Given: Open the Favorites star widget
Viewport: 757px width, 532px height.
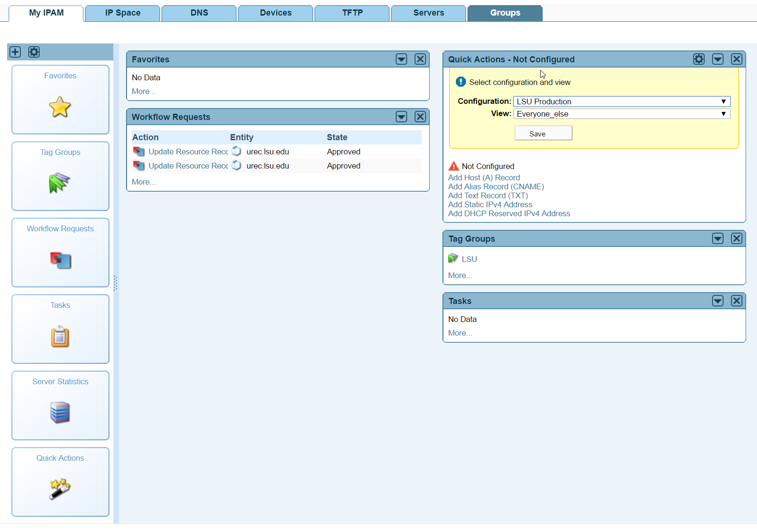Looking at the screenshot, I should 60,100.
